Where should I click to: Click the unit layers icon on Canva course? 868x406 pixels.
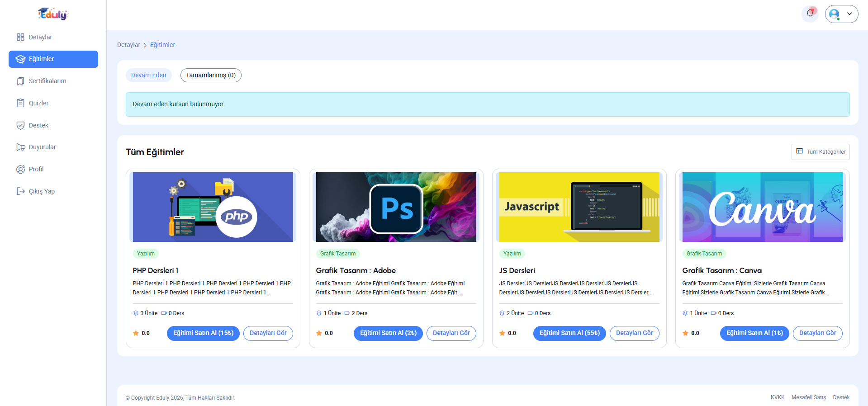(x=685, y=313)
